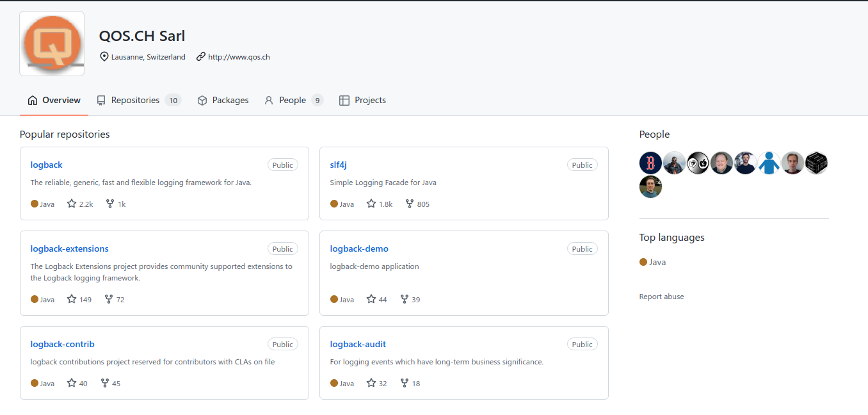The image size is (868, 415).
Task: Click 'Lausanne, Switzerland' location text
Action: pos(149,57)
